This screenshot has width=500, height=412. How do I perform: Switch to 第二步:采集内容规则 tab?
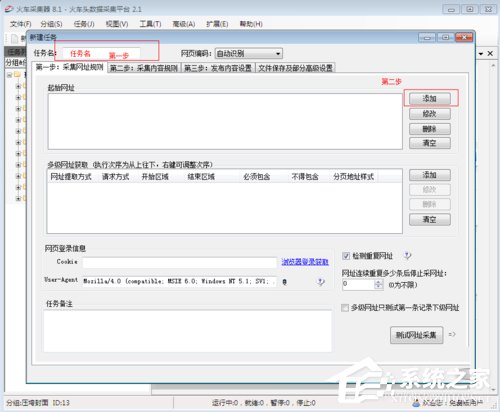click(144, 68)
